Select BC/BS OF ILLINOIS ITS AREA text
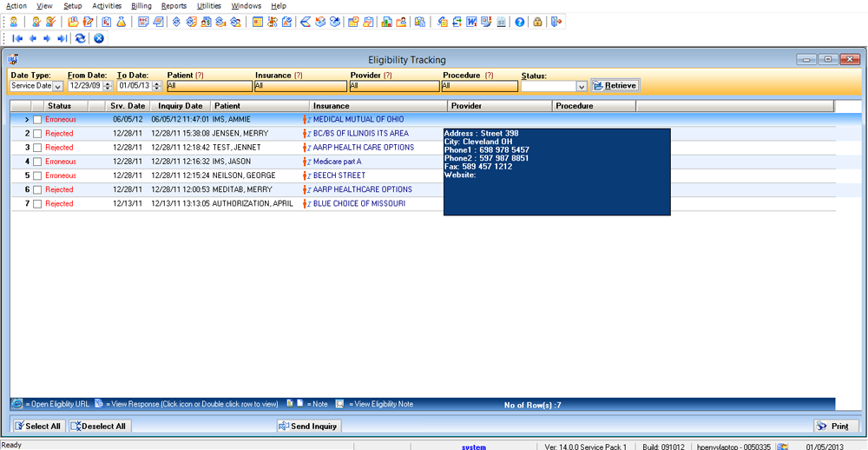This screenshot has height=450, width=868. pyautogui.click(x=361, y=133)
